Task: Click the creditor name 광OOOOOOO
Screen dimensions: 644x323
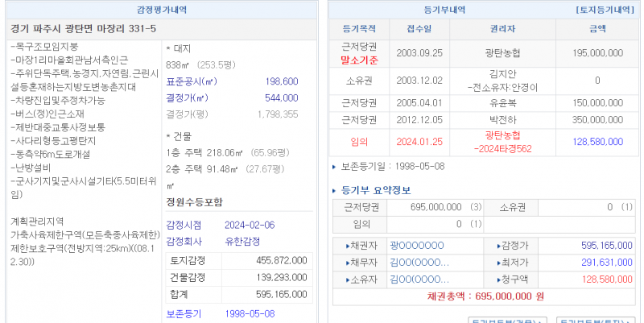Action: coord(416,246)
